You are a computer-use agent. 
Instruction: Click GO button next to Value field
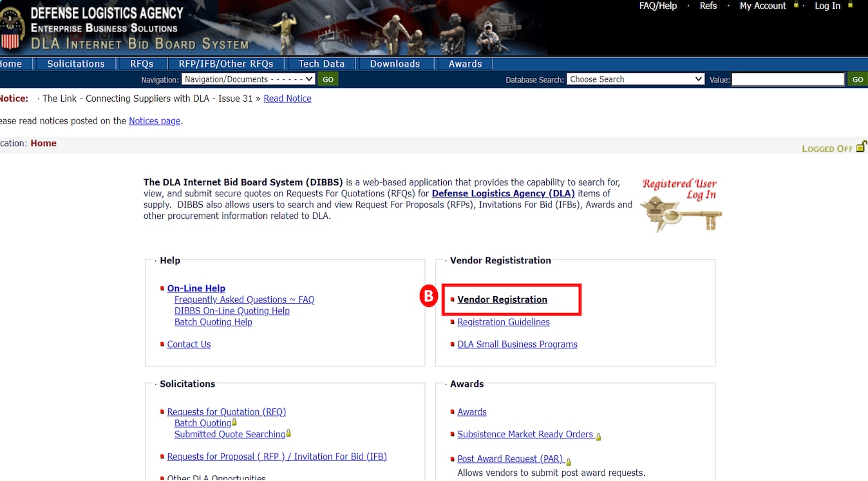click(x=858, y=79)
